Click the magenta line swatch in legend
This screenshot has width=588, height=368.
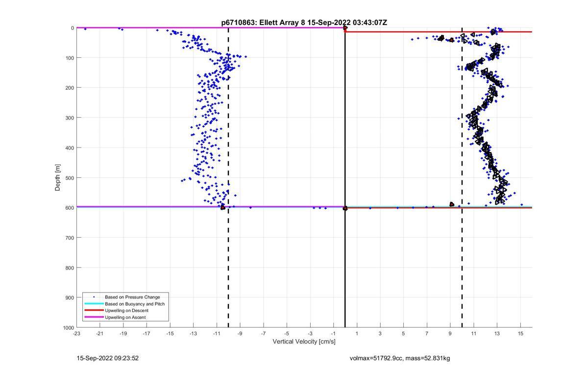pyautogui.click(x=94, y=318)
